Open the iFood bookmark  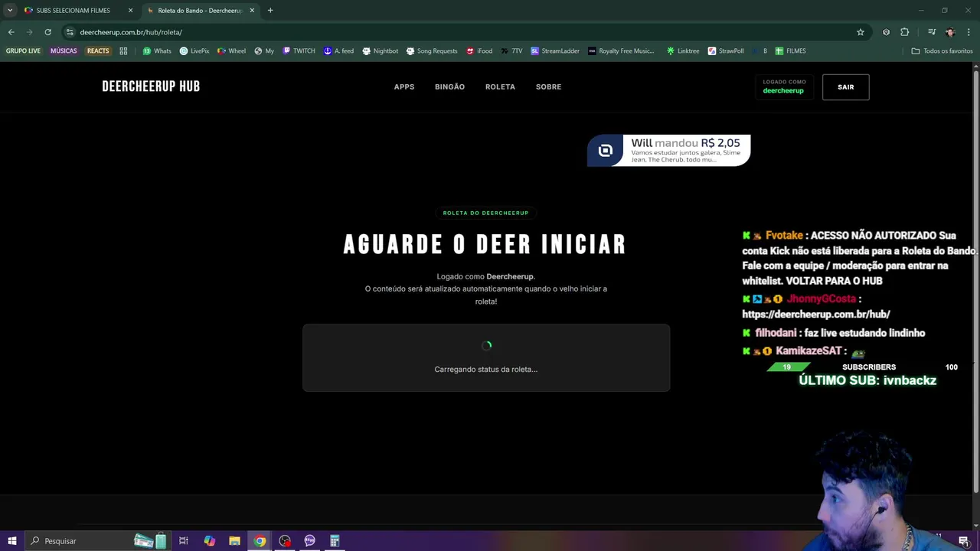(x=479, y=51)
